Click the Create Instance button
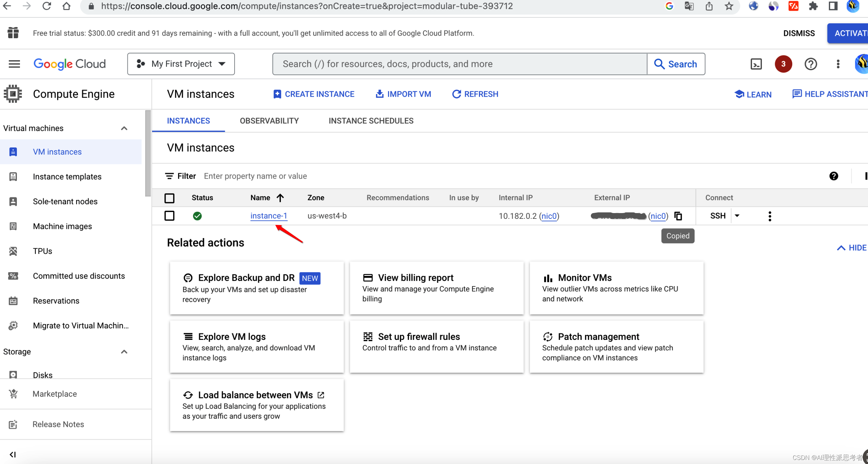This screenshot has height=464, width=868. click(314, 94)
